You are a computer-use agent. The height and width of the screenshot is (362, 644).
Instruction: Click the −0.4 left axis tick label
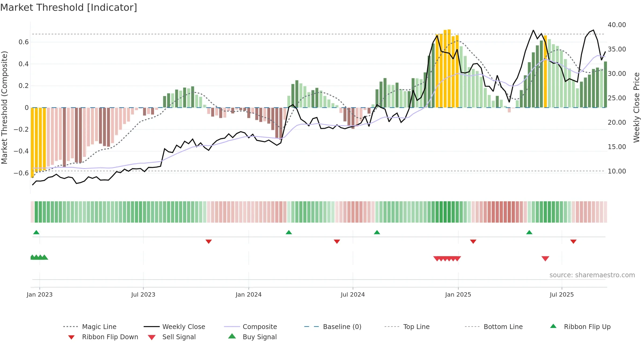[x=21, y=151]
